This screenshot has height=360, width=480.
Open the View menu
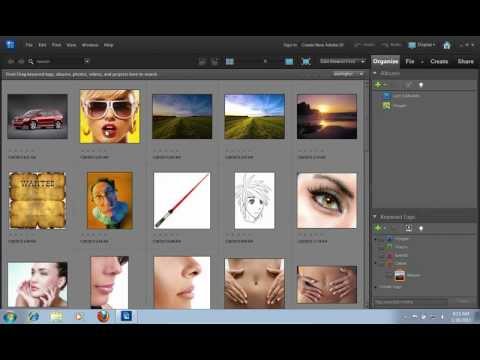tap(71, 45)
